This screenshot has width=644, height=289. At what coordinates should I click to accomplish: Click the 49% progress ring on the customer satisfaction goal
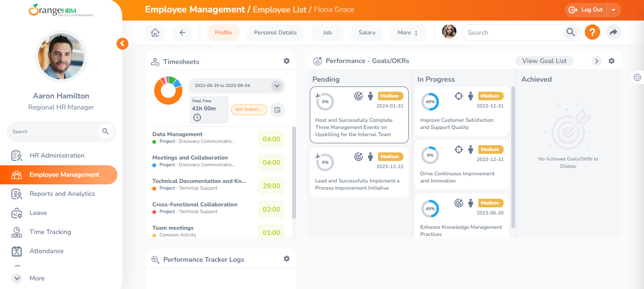tap(430, 101)
